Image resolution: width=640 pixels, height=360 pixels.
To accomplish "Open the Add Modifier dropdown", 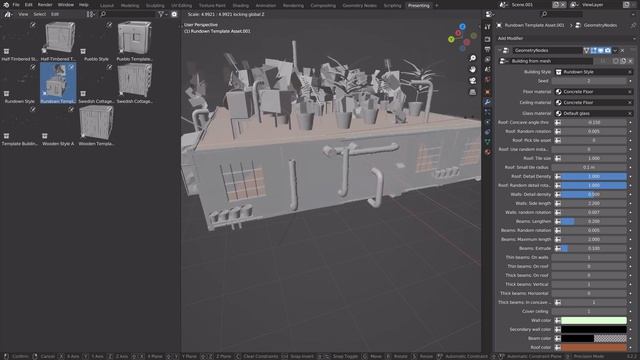I will 566,38.
